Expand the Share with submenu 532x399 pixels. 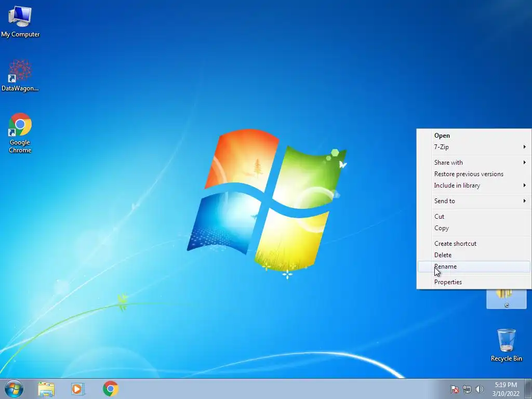coord(474,163)
